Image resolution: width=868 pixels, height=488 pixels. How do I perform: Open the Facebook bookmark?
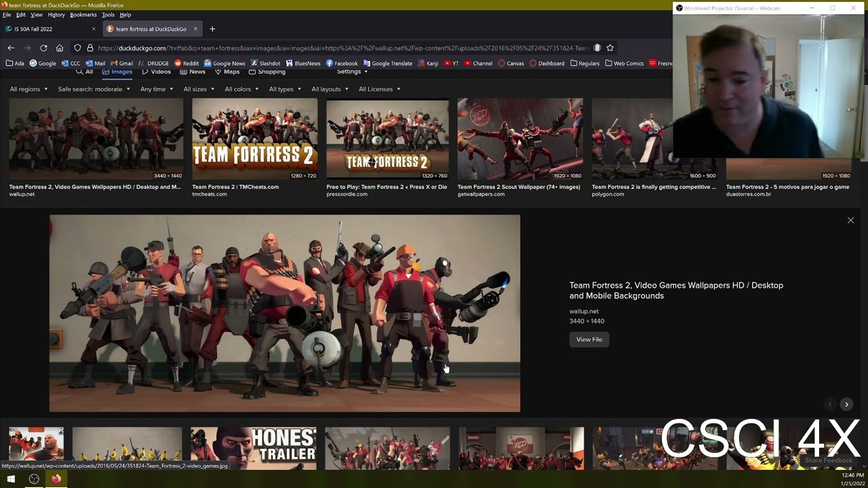tap(342, 64)
